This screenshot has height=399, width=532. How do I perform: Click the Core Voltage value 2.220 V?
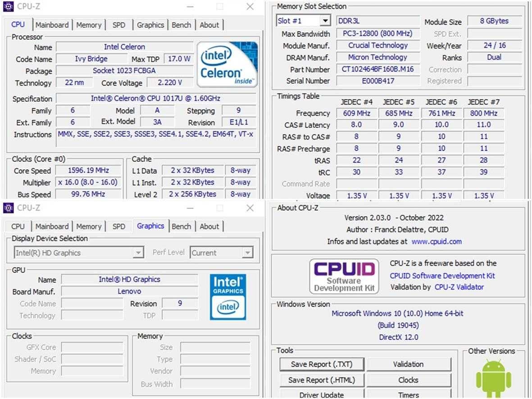click(170, 82)
